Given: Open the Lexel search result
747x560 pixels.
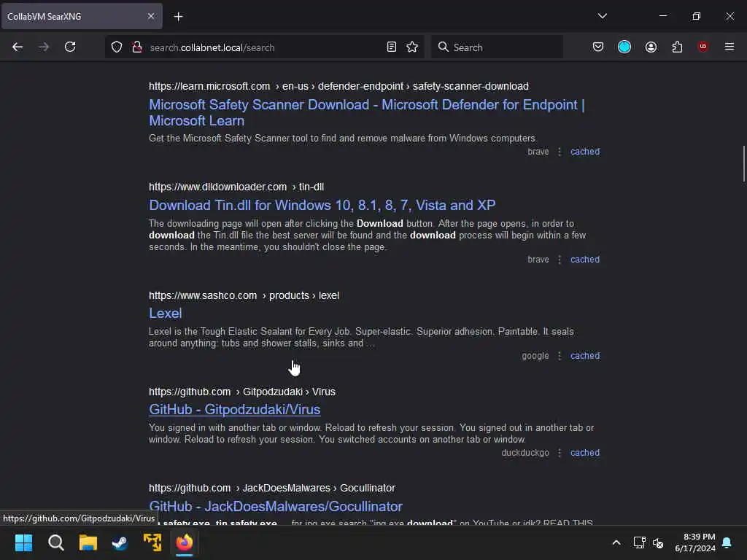Looking at the screenshot, I should coord(166,314).
